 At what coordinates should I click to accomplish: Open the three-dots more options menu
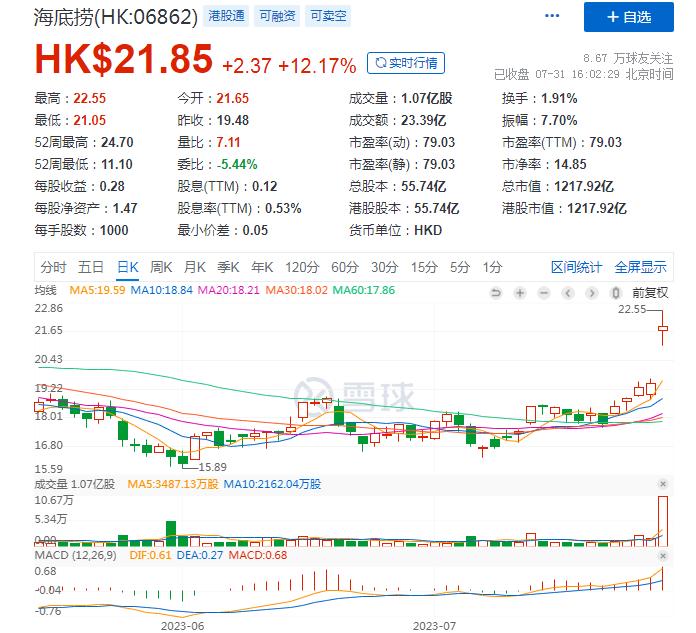click(552, 16)
